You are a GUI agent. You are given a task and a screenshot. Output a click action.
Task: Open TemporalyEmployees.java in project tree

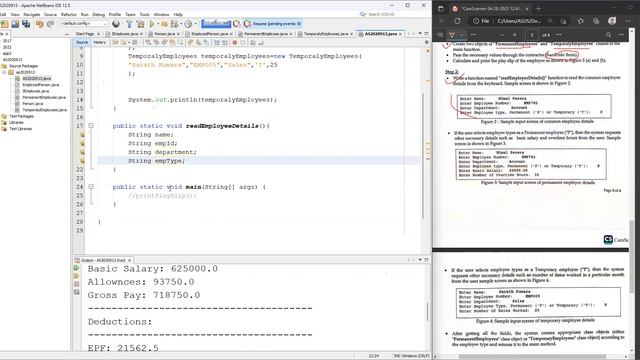pos(44,110)
